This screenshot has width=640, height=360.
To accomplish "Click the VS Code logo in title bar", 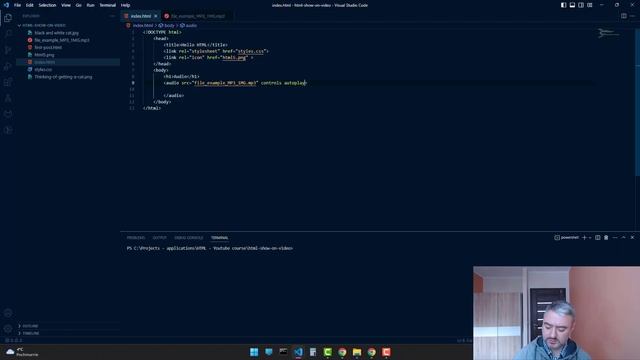I will 6,5.
